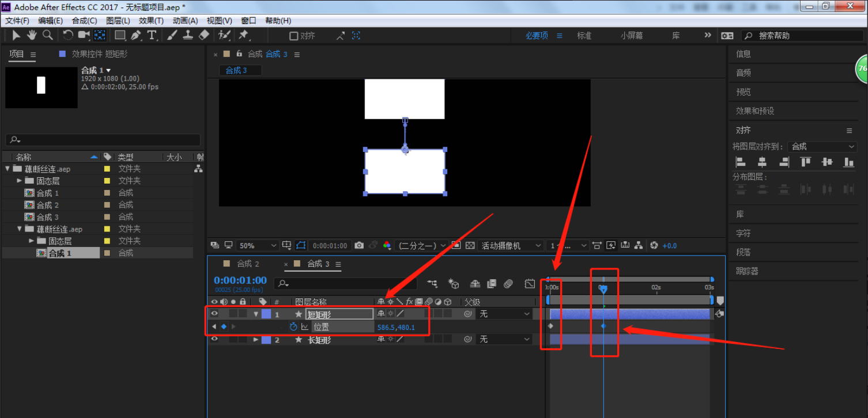Select the Pan Behind anchor point tool
This screenshot has width=868, height=418.
coord(100,35)
